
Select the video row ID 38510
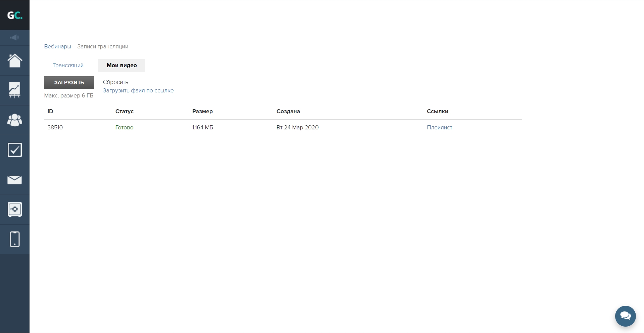point(55,127)
